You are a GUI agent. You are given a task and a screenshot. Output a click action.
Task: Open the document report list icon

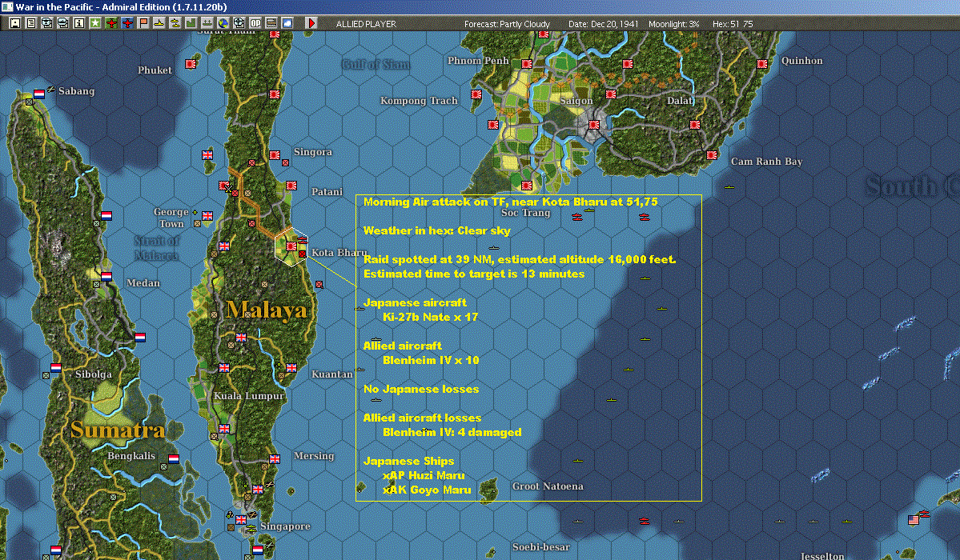click(31, 23)
